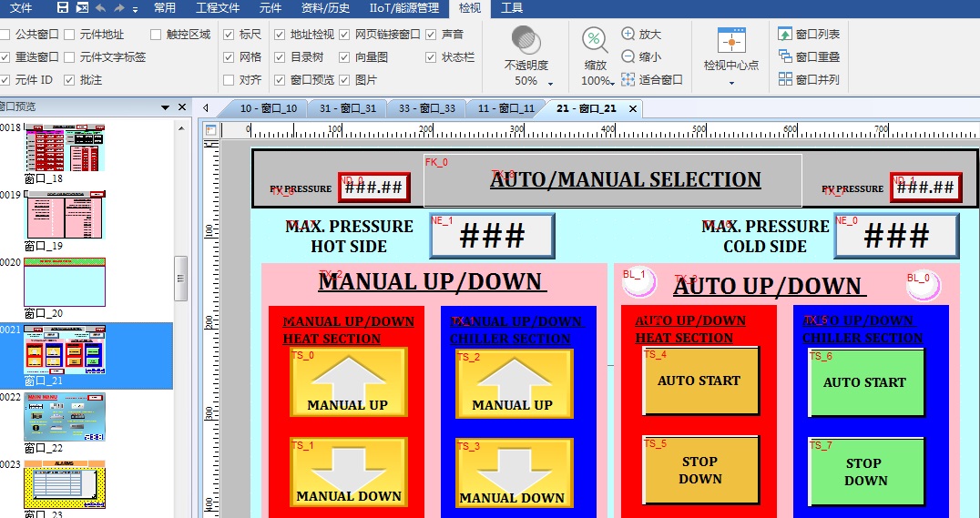Viewport: 980px width, 518px height.
Task: Click the 适合窗口 fit window icon
Action: [x=628, y=79]
